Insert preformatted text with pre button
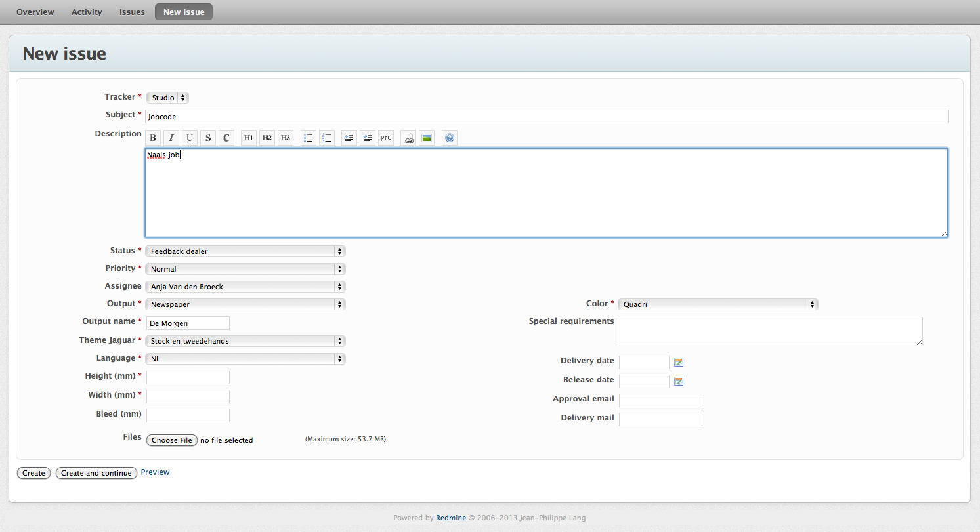This screenshot has width=980, height=532. pyautogui.click(x=386, y=138)
